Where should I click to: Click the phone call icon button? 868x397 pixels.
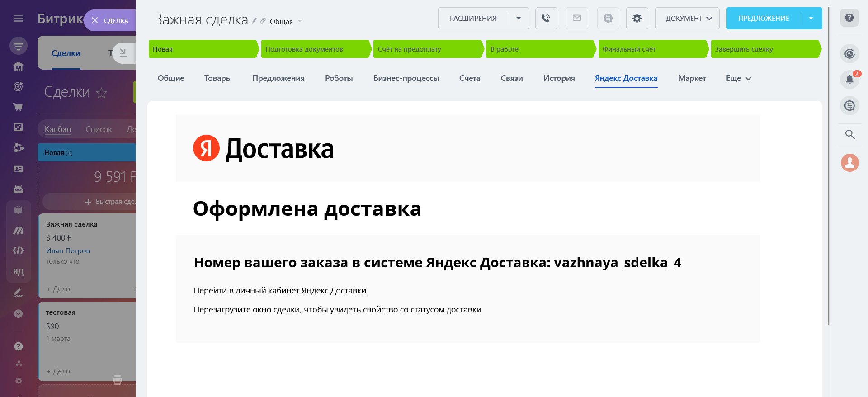[546, 19]
